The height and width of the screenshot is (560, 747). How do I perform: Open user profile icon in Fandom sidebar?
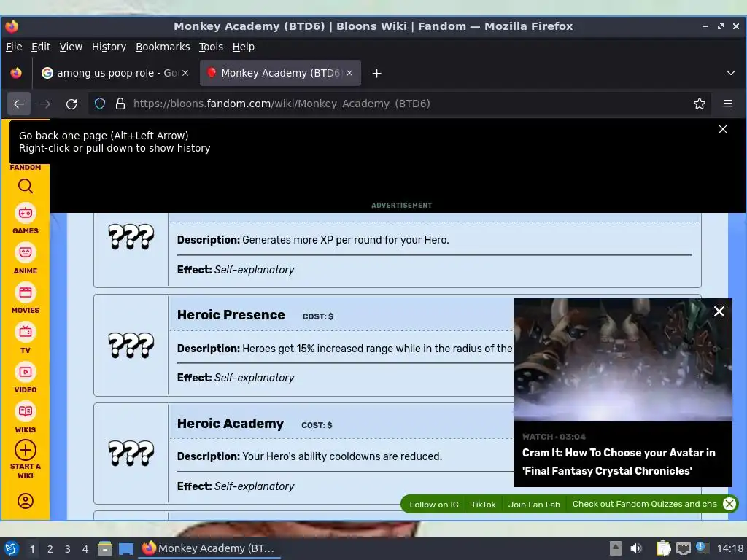26,501
